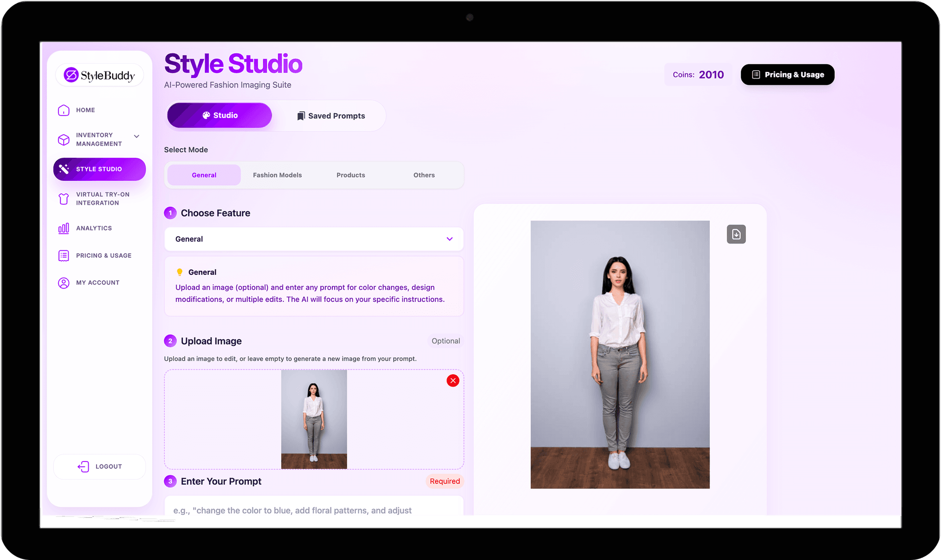The width and height of the screenshot is (941, 560).
Task: Click the black Pricing & Usage button
Action: point(787,75)
